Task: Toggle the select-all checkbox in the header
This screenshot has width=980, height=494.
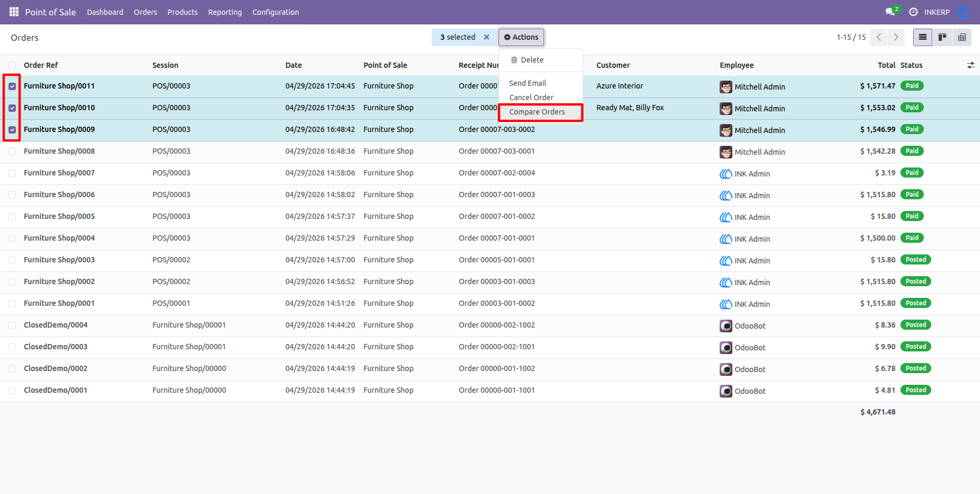Action: [12, 65]
